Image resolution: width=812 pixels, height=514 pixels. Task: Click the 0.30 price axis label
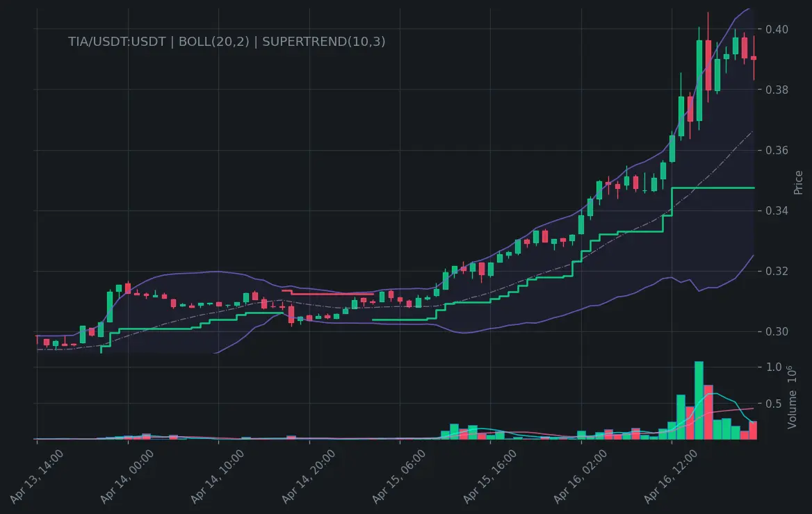(x=777, y=332)
